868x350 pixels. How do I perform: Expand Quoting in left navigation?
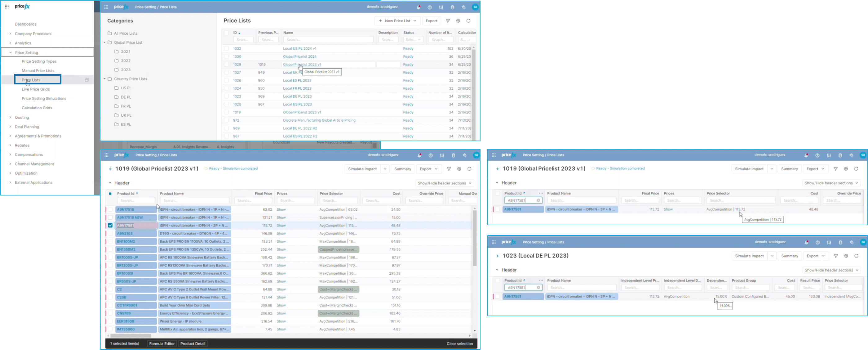point(10,118)
